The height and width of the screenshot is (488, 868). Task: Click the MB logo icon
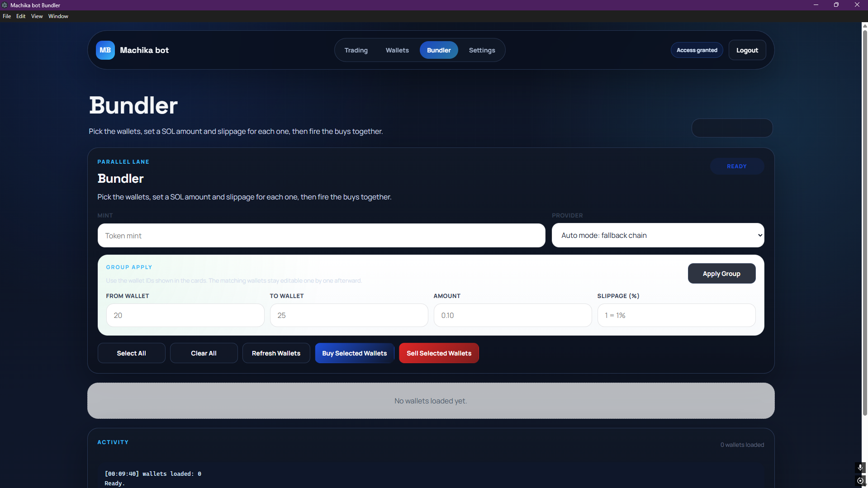pyautogui.click(x=105, y=50)
